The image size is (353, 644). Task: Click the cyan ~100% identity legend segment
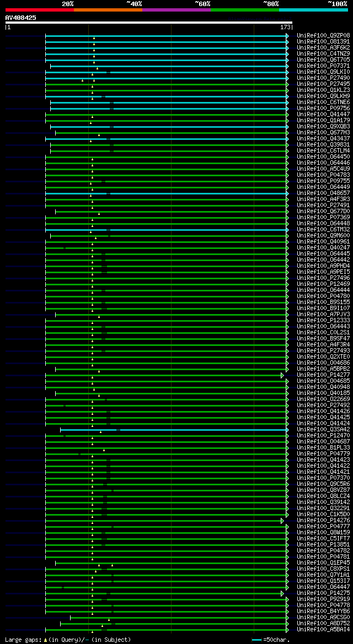[313, 9]
